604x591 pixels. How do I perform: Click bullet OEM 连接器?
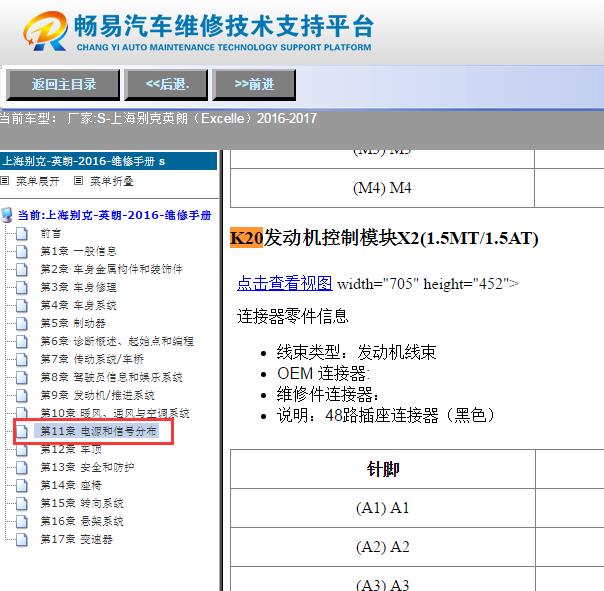pos(324,373)
